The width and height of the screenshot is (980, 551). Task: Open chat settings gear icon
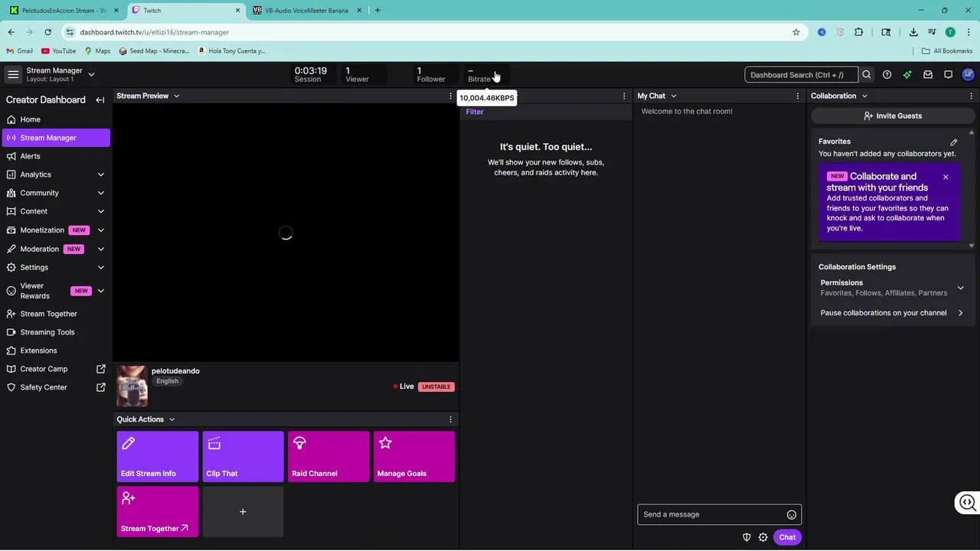pyautogui.click(x=763, y=537)
